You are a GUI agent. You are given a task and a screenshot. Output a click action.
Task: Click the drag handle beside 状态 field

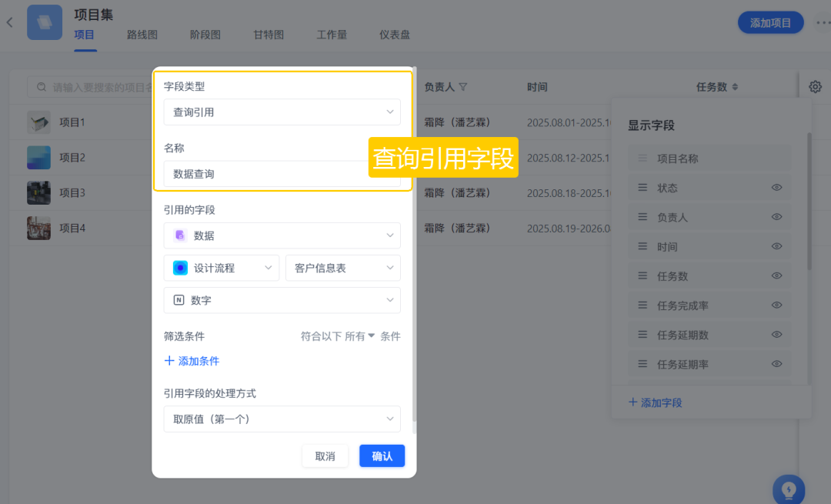click(642, 188)
